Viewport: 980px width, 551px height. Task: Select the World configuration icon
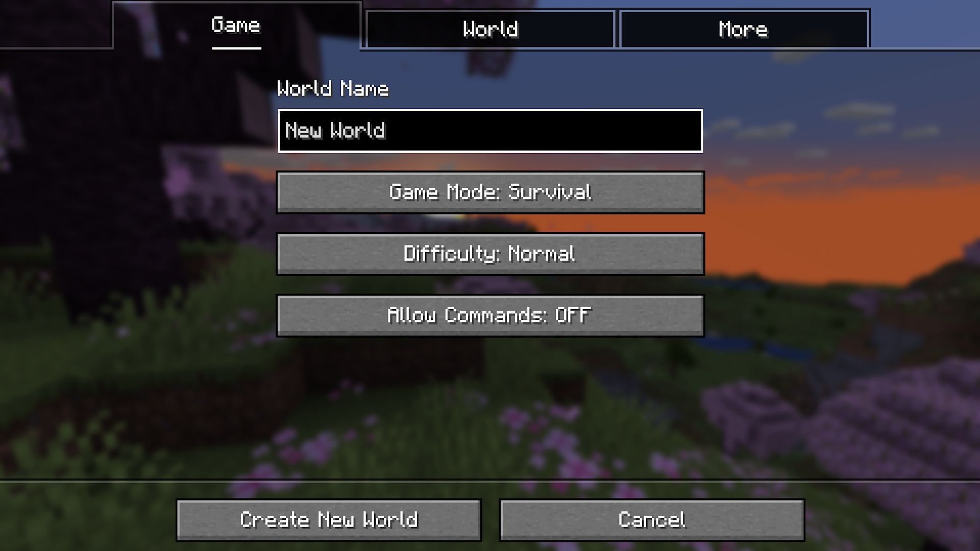click(x=489, y=28)
